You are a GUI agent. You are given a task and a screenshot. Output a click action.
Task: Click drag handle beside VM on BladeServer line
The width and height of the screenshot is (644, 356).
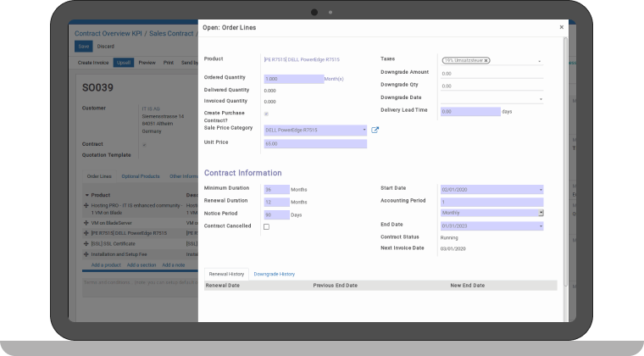point(86,222)
